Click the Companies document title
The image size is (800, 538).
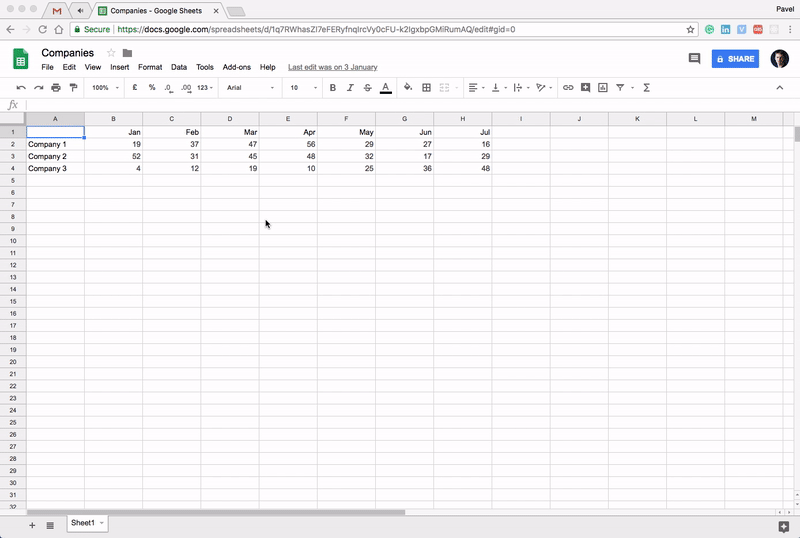67,53
